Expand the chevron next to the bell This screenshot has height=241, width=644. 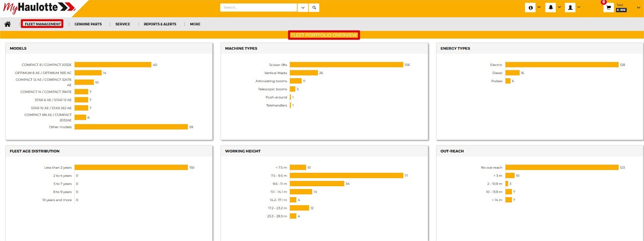point(559,7)
